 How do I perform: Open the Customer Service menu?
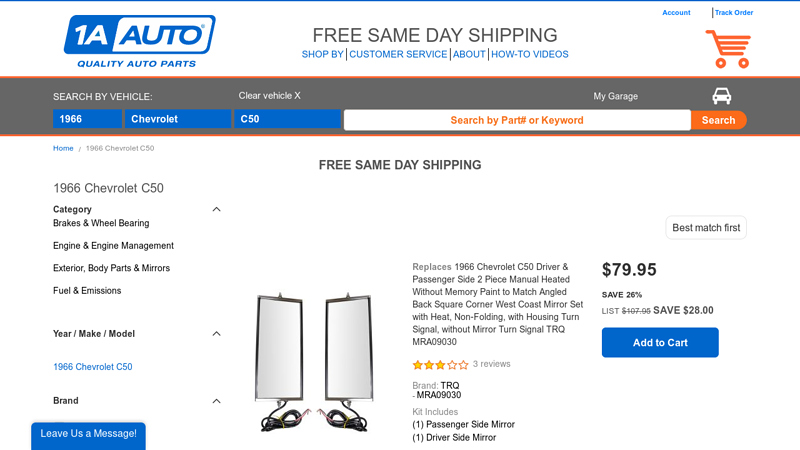click(398, 55)
